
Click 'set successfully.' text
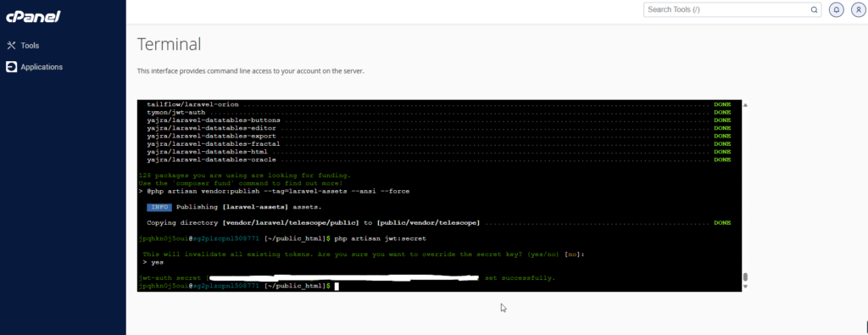tap(520, 277)
